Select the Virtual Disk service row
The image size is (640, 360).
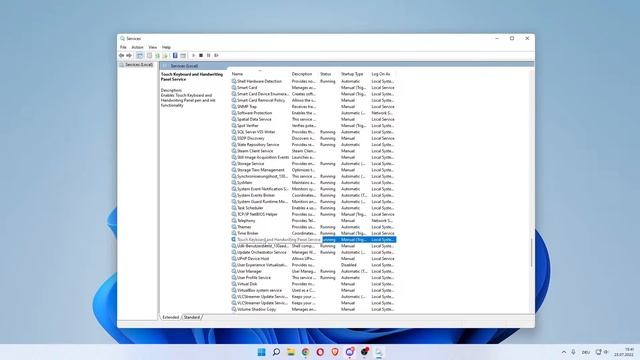(313, 284)
